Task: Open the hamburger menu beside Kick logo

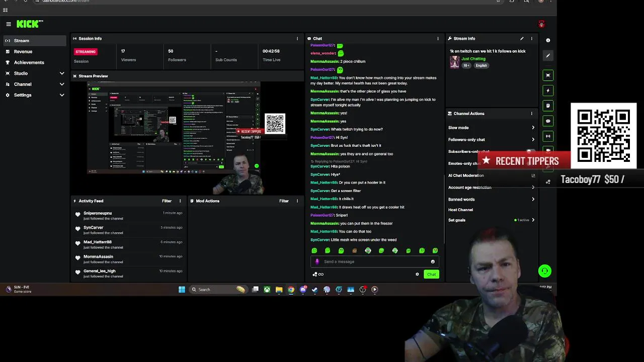Action: (9, 24)
